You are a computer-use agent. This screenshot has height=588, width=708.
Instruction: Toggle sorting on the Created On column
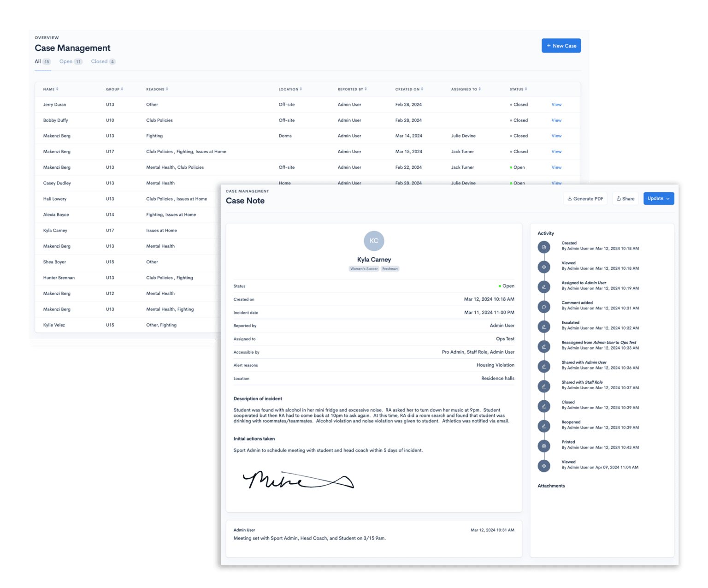422,89
